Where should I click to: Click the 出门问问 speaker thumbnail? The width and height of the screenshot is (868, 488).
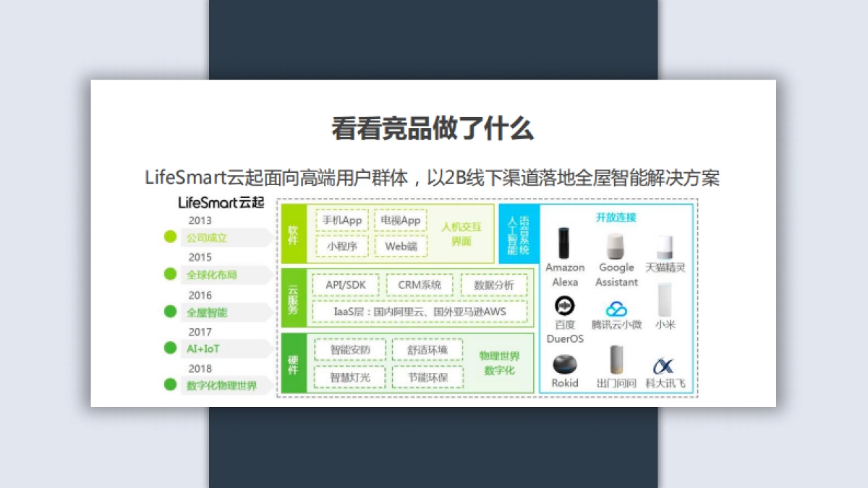(x=616, y=361)
